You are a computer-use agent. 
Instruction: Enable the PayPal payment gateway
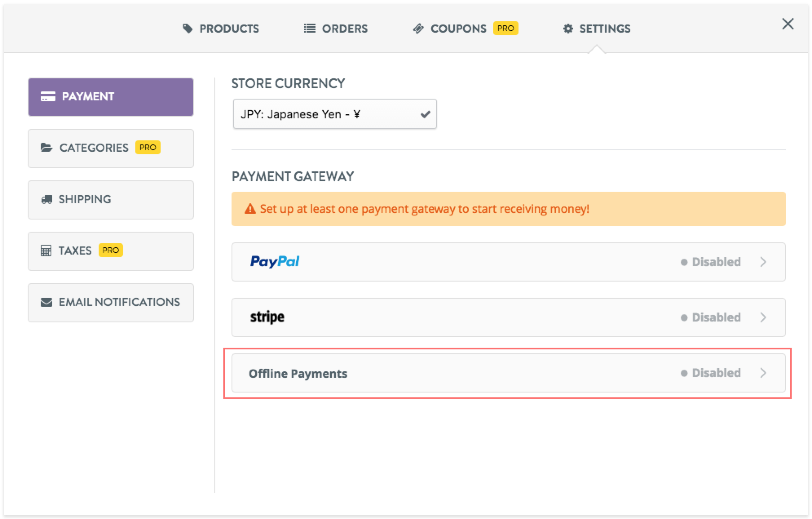point(508,262)
